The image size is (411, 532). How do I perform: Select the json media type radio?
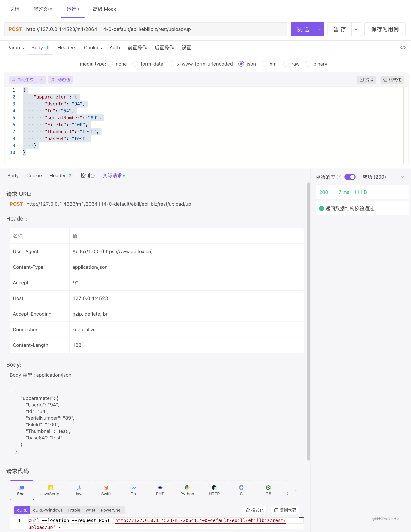click(241, 64)
